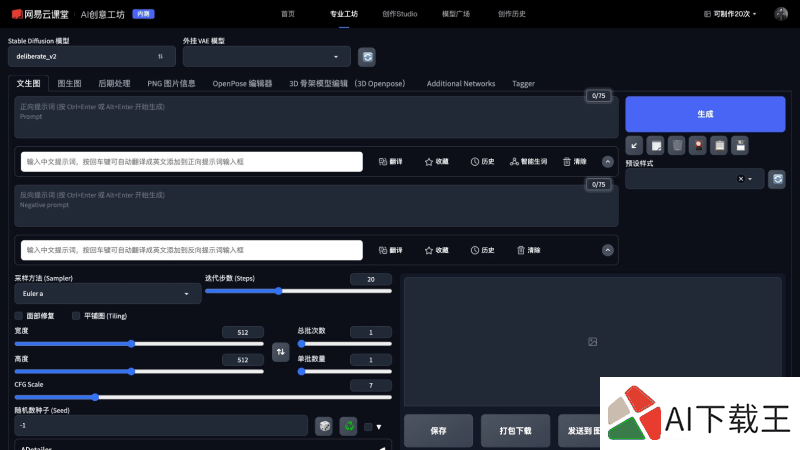Open the 预设样式 dropdown

[x=694, y=179]
